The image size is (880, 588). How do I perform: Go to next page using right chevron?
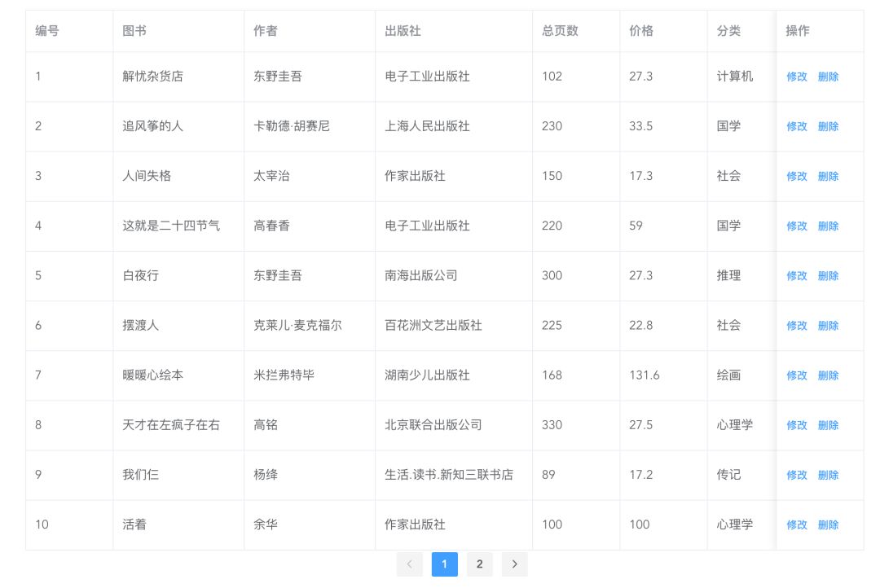pos(514,564)
